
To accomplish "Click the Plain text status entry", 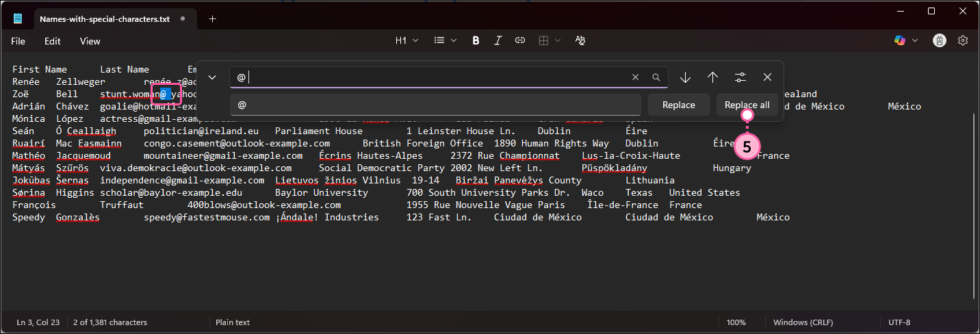I will coord(233,322).
